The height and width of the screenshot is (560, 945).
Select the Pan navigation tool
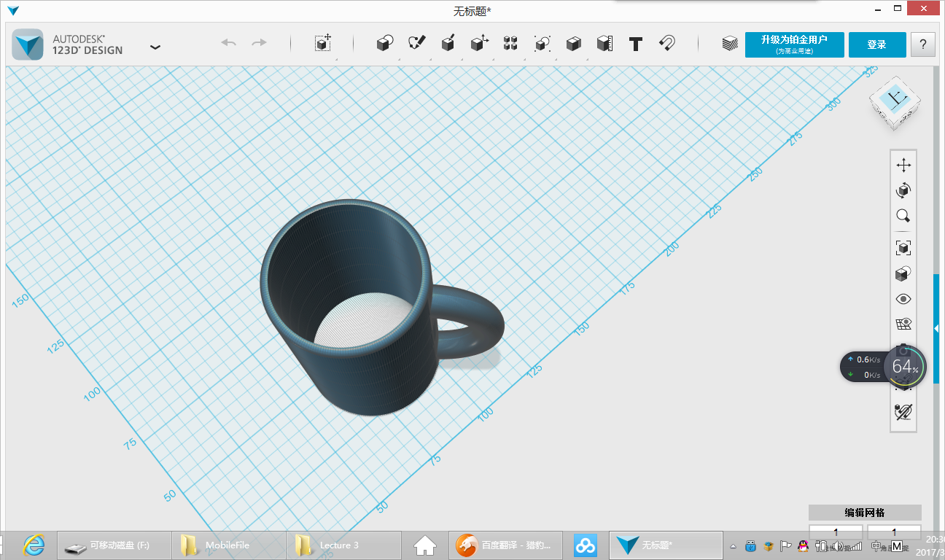coord(903,166)
